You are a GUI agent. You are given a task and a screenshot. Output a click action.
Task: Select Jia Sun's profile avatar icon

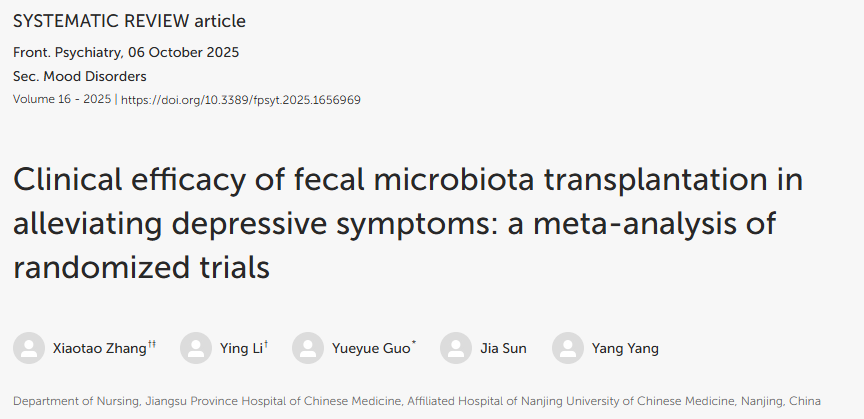[456, 348]
